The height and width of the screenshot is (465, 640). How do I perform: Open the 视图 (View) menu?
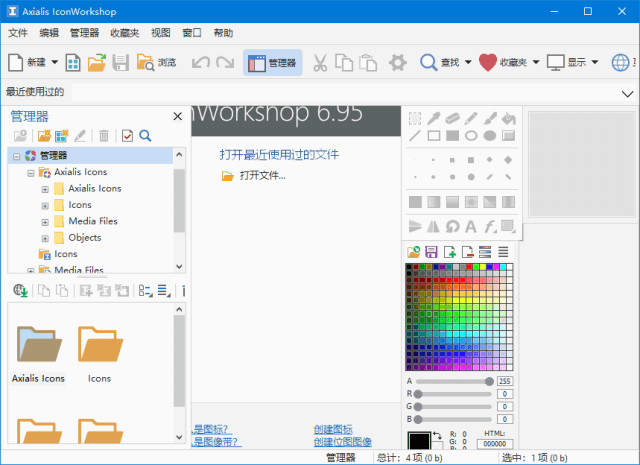pyautogui.click(x=160, y=33)
